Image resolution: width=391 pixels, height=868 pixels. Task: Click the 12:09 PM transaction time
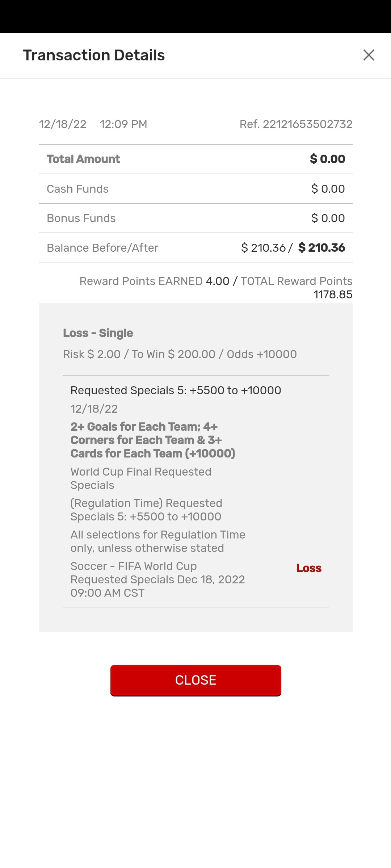point(123,124)
